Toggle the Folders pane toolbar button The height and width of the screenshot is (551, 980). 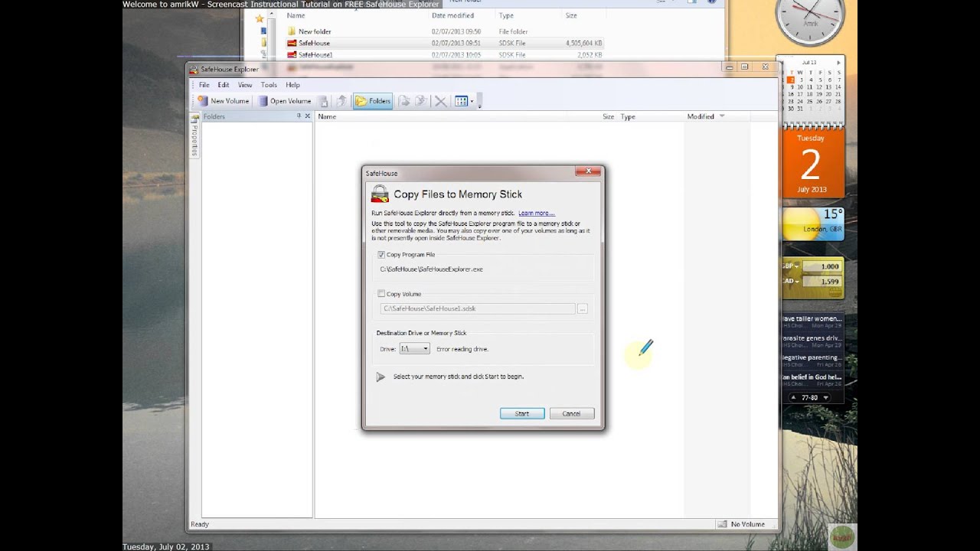point(373,101)
